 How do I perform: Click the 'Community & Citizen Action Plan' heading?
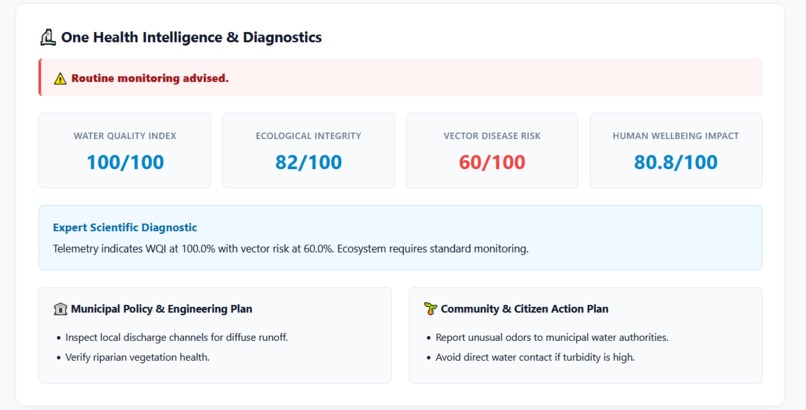[524, 309]
